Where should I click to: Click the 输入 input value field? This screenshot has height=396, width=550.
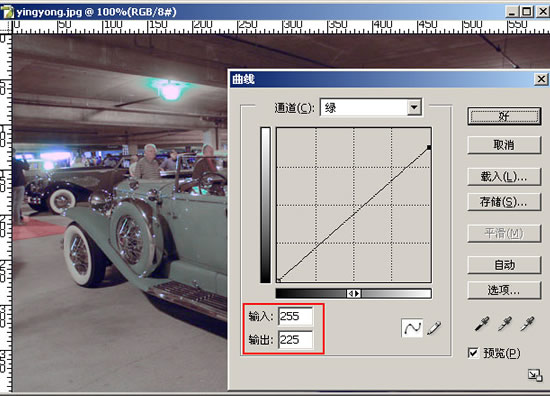click(x=295, y=316)
